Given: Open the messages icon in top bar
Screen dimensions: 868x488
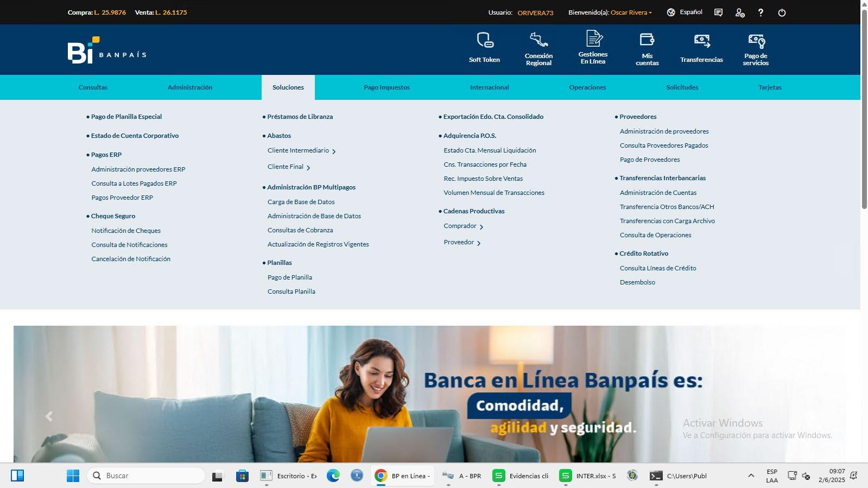Looking at the screenshot, I should click(x=718, y=12).
